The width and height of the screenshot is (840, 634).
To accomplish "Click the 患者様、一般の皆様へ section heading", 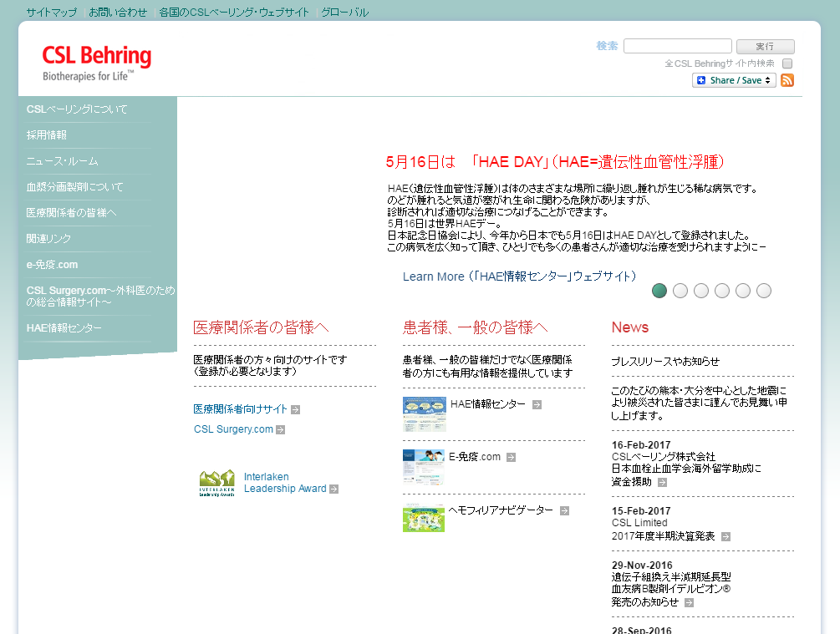I will click(476, 327).
